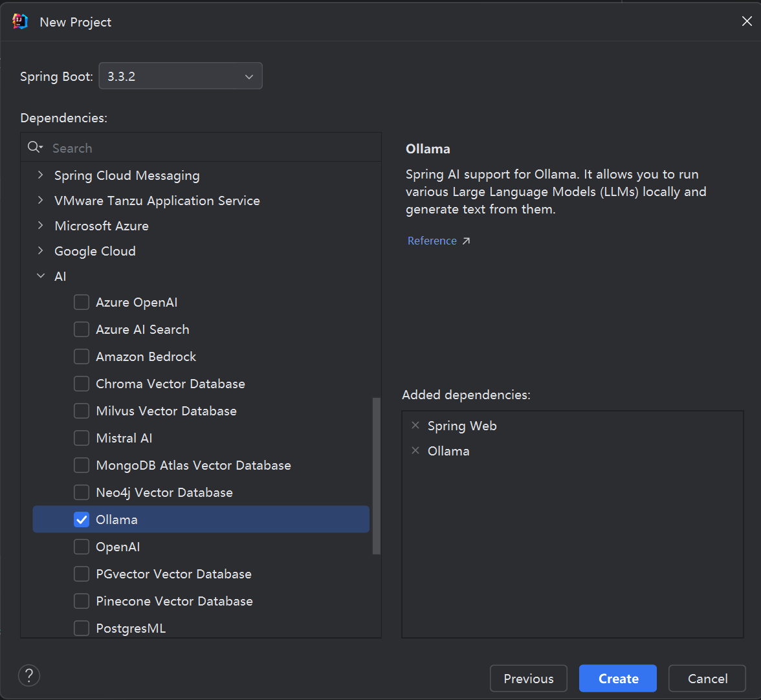
Task: Expand the Spring Cloud Messaging group
Action: pos(41,175)
